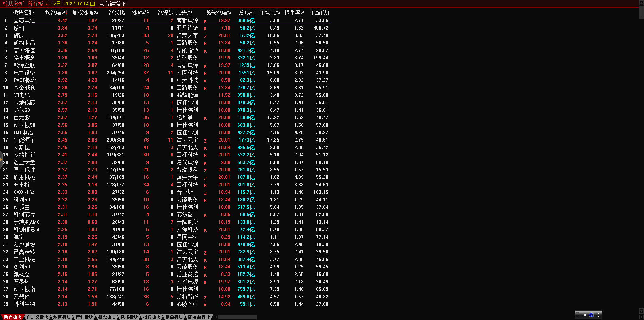Click the language bar minimize icon

599,313
